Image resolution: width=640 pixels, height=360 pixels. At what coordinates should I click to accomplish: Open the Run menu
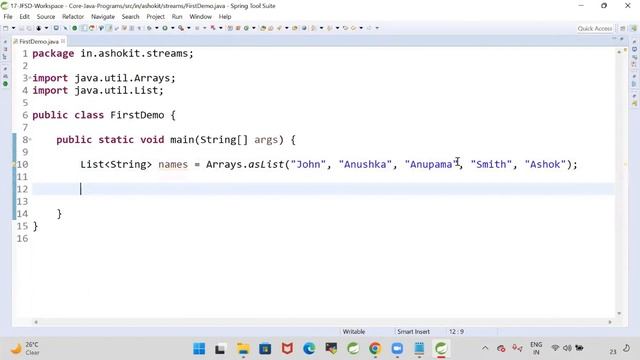click(x=177, y=17)
